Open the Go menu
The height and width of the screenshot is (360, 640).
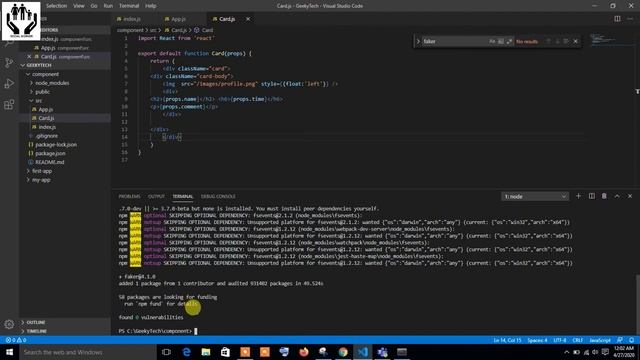coord(94,6)
